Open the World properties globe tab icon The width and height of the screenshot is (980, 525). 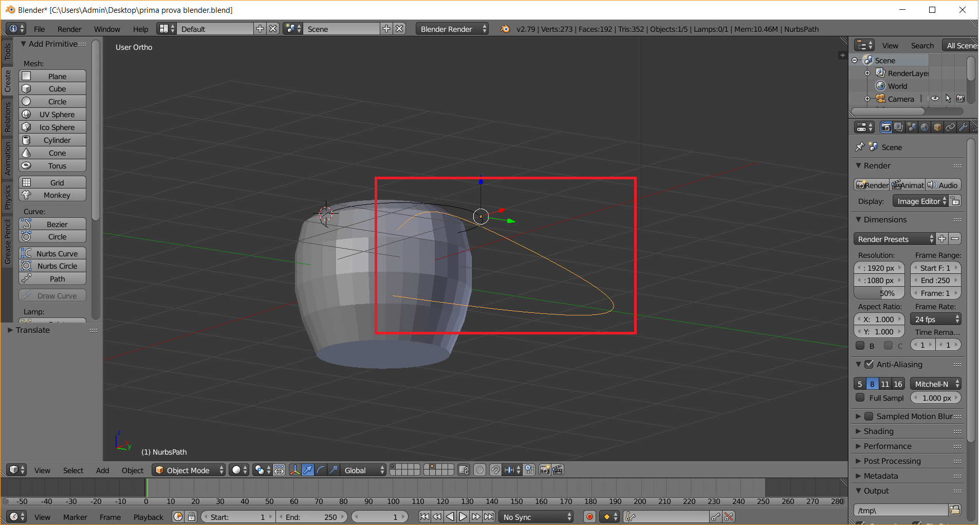pyautogui.click(x=924, y=127)
